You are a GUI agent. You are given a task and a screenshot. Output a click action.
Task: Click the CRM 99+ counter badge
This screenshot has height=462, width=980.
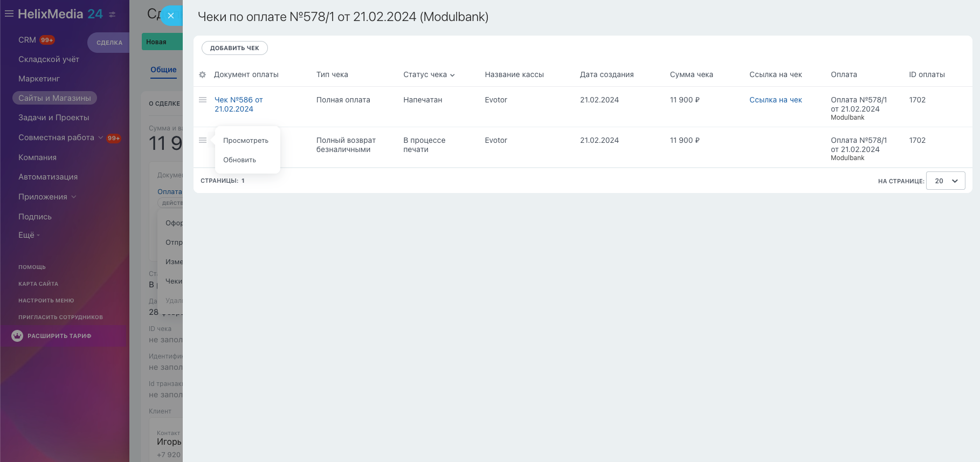click(x=47, y=40)
